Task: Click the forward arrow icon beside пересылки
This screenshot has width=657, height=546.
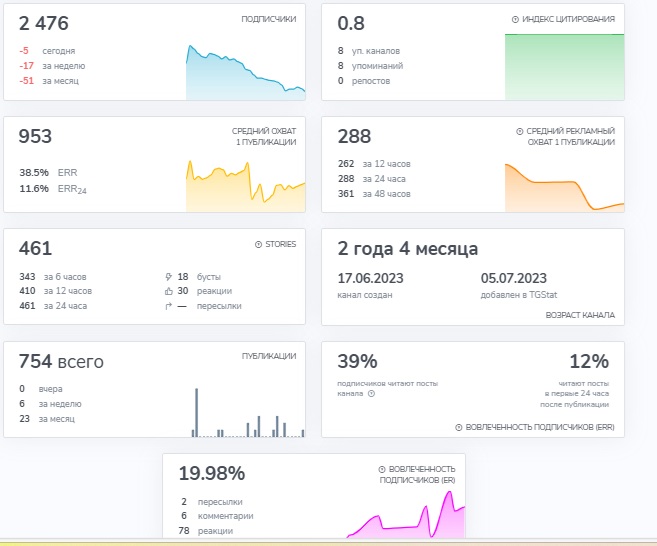Action: tap(169, 306)
